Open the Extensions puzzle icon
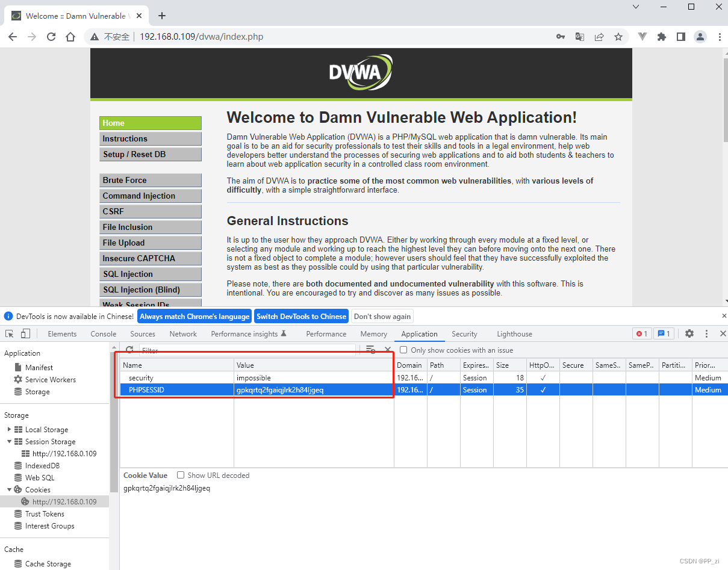The height and width of the screenshot is (570, 728). [662, 37]
